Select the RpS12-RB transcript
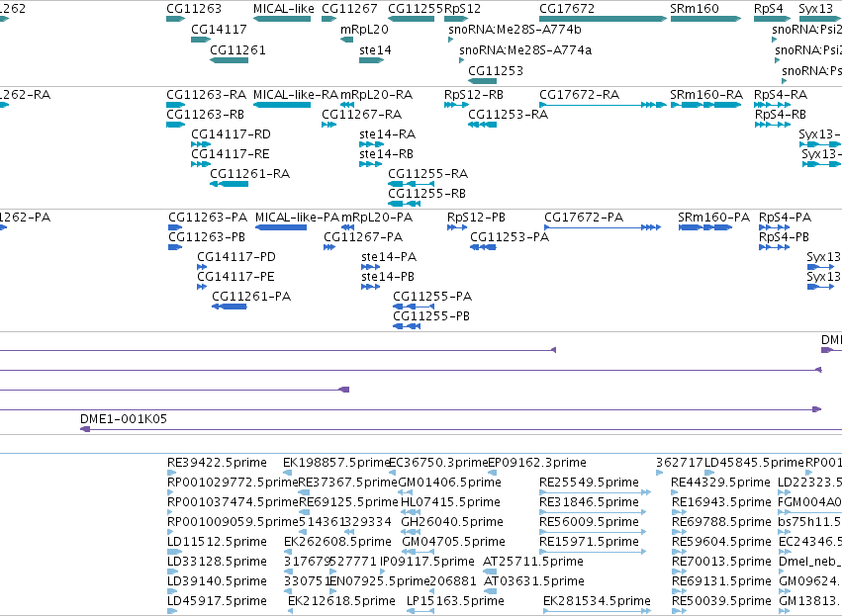This screenshot has width=842, height=616. [456, 105]
